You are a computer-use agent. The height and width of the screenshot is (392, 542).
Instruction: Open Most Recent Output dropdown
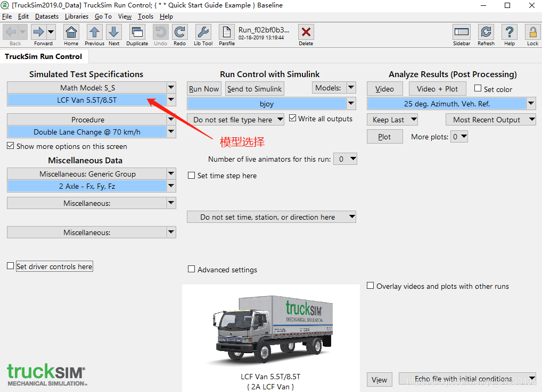click(491, 120)
